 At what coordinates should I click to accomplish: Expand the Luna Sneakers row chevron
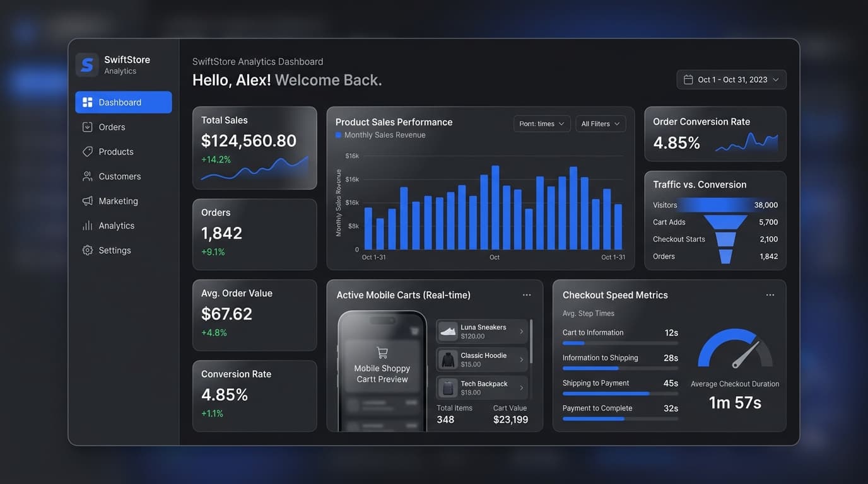coord(521,331)
